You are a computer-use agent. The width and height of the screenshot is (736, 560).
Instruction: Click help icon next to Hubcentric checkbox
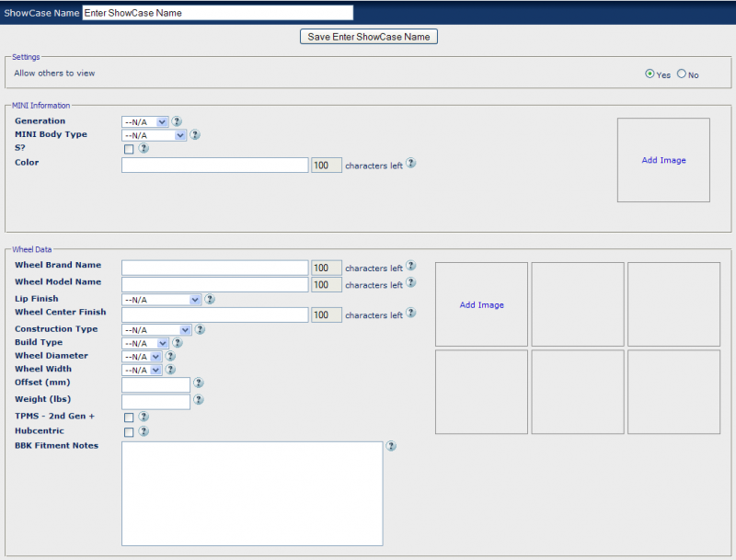tap(144, 431)
